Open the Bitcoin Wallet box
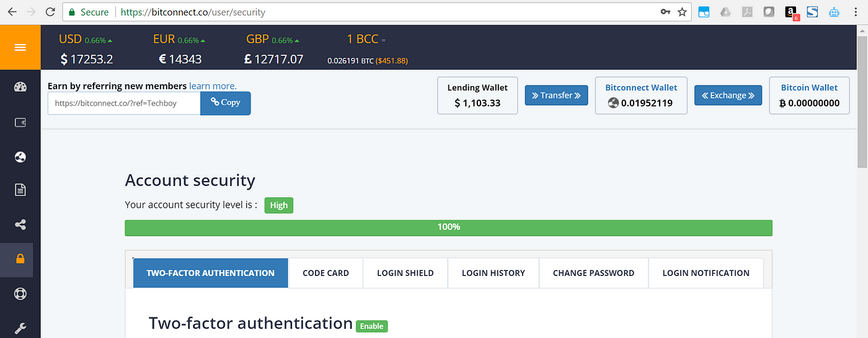 (x=809, y=96)
